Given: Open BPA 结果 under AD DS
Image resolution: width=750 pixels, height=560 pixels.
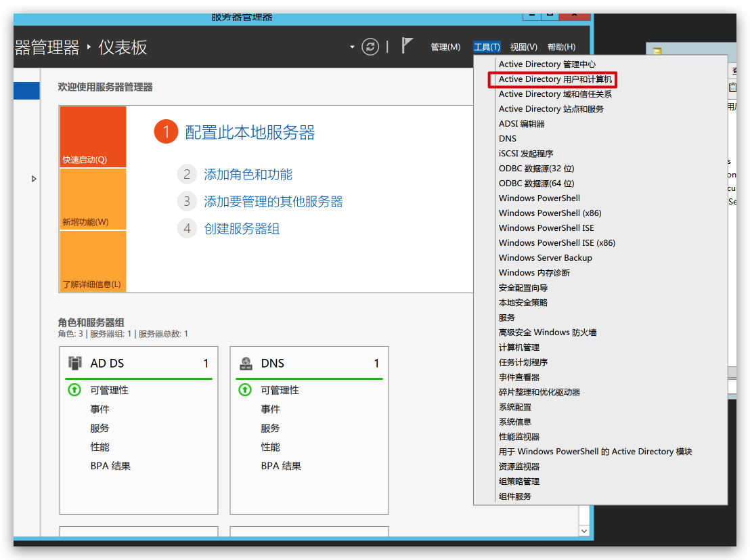Looking at the screenshot, I should tap(110, 466).
